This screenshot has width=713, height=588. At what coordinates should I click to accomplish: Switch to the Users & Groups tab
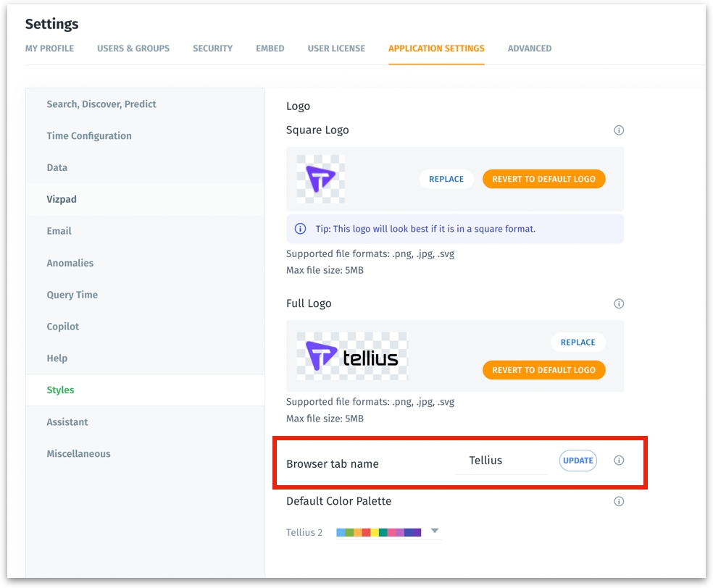coord(133,49)
